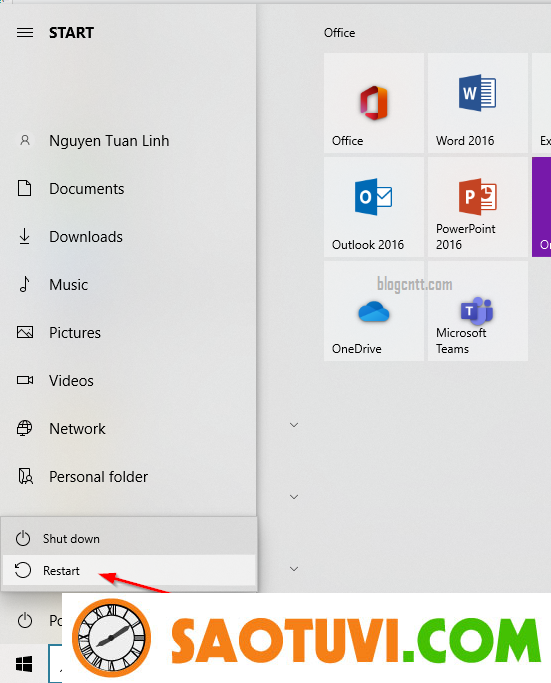The height and width of the screenshot is (683, 551).
Task: Open the purple OneNote tile
Action: click(x=541, y=207)
